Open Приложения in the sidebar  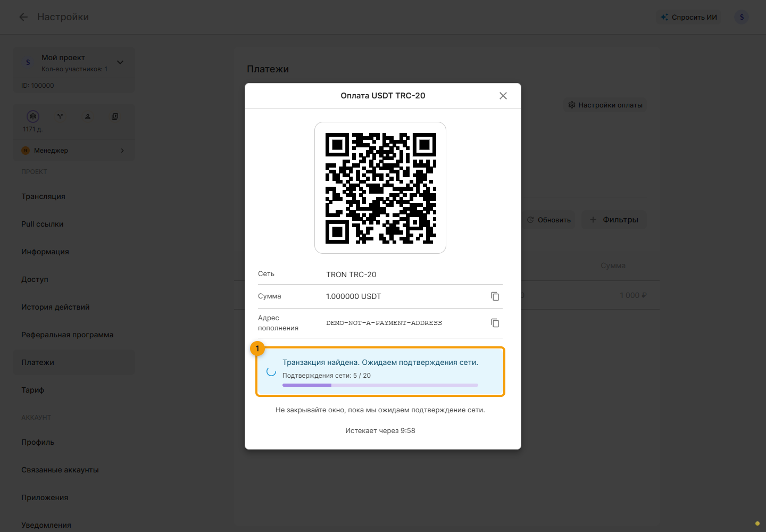74,497
